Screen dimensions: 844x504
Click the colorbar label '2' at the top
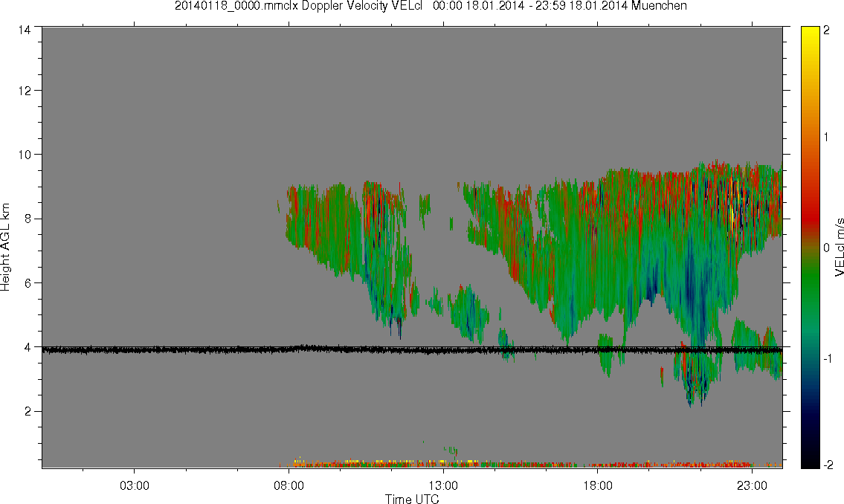(827, 30)
